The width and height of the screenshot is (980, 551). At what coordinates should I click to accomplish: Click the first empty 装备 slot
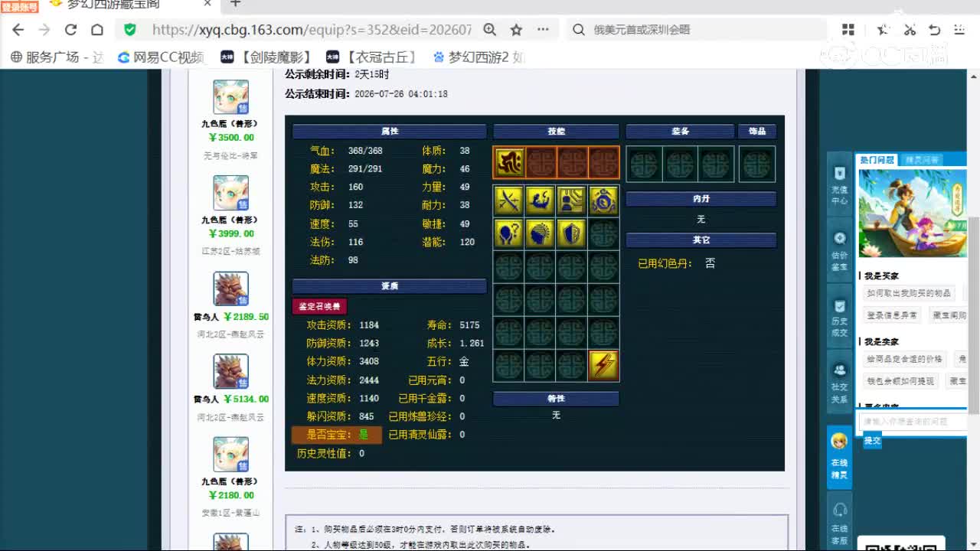(644, 164)
